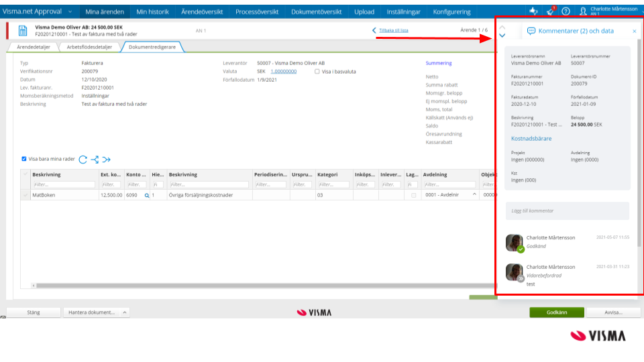This screenshot has height=362, width=644.
Task: Open the notifications megaphone icon
Action: (x=550, y=11)
